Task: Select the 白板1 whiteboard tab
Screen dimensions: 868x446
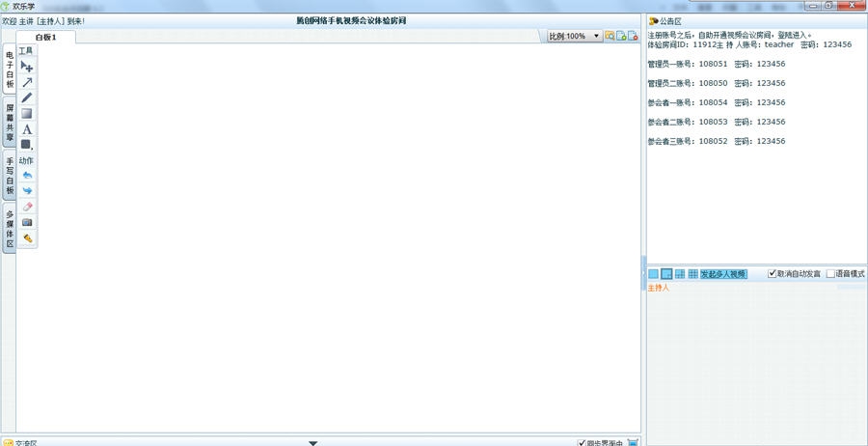Action: pos(46,37)
